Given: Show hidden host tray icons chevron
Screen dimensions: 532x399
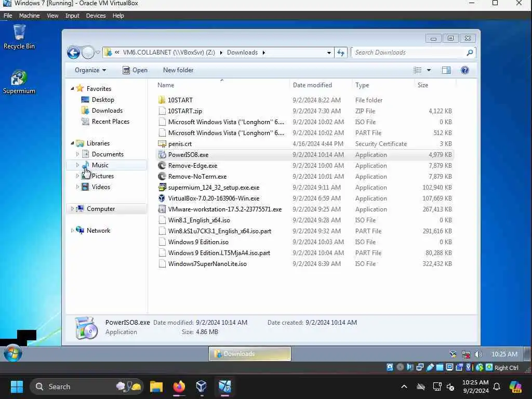Looking at the screenshot, I should coord(404,387).
